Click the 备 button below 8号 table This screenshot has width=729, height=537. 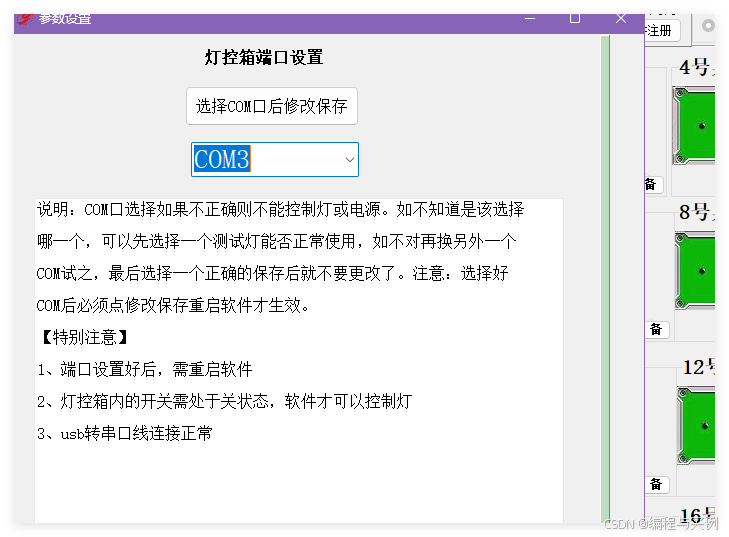point(656,329)
